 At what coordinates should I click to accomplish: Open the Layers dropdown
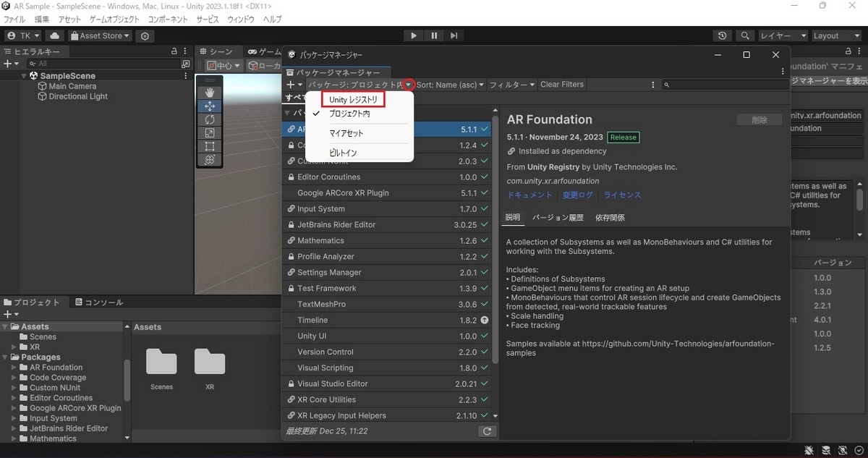[783, 35]
